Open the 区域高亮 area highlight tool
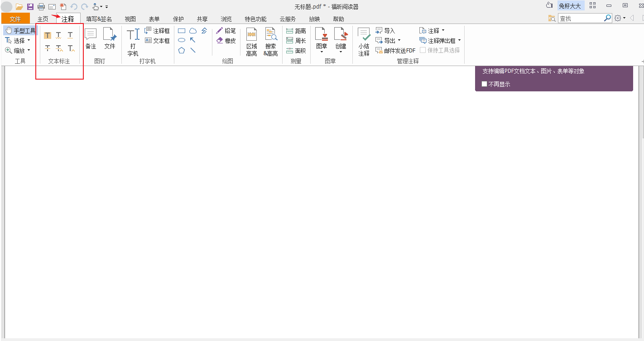The image size is (644, 341). (x=252, y=41)
